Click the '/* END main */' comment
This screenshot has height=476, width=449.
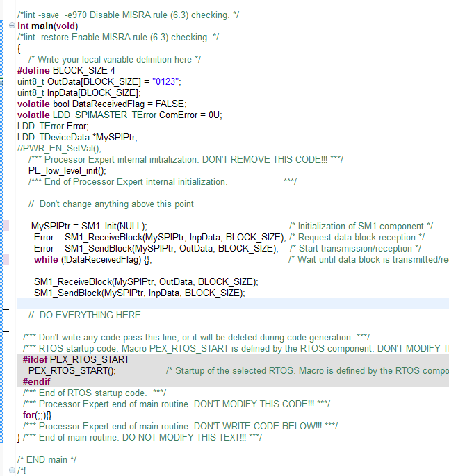coord(47,459)
